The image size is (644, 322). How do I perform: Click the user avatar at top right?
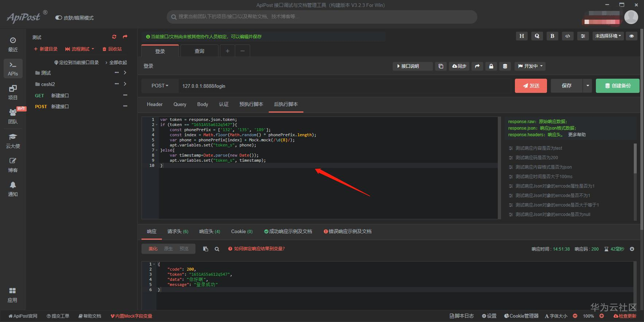tap(631, 17)
